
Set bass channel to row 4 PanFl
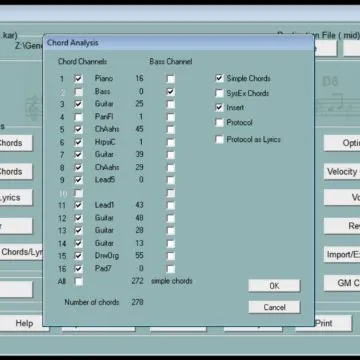(x=170, y=117)
